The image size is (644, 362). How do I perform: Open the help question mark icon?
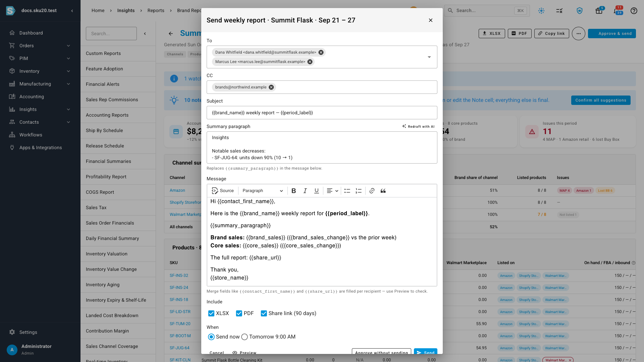tap(634, 11)
